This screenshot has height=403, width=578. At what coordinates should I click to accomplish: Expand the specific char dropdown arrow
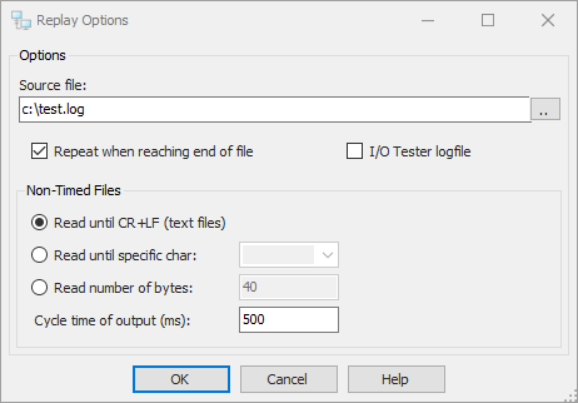(327, 255)
